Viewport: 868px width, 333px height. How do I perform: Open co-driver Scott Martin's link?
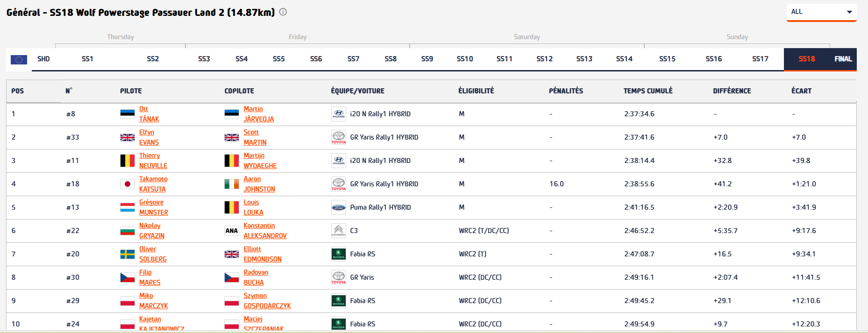(255, 137)
